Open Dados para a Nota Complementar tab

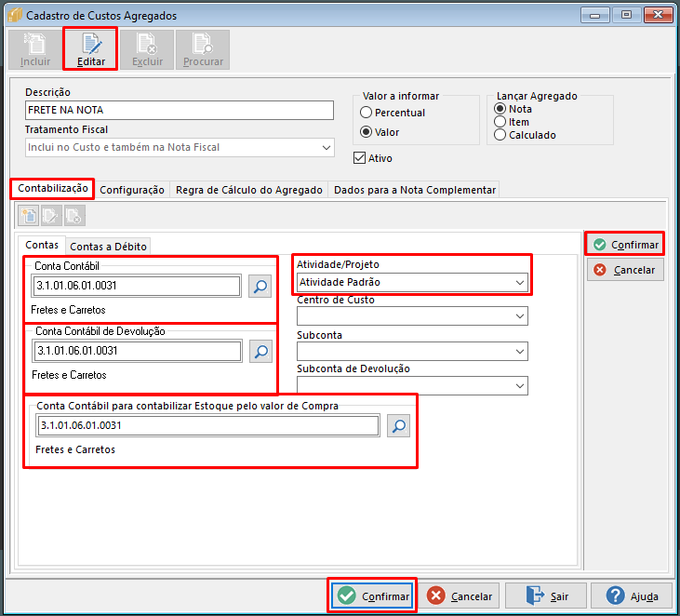pyautogui.click(x=415, y=190)
